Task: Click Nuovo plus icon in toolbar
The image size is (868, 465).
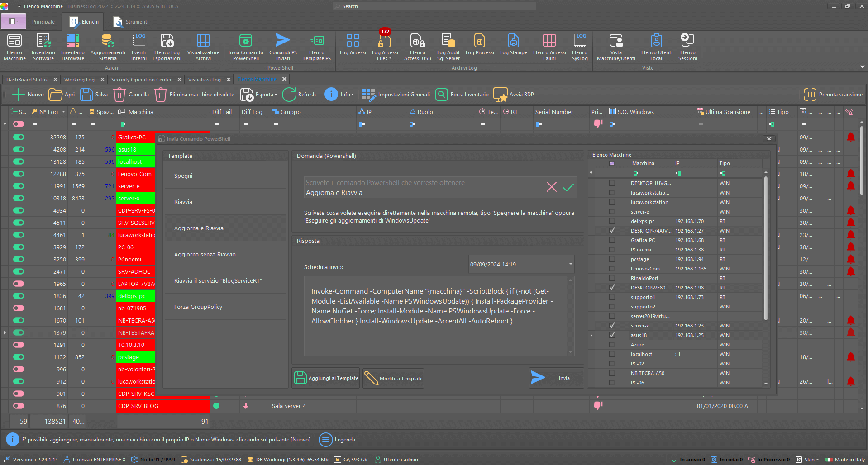Action: click(18, 95)
